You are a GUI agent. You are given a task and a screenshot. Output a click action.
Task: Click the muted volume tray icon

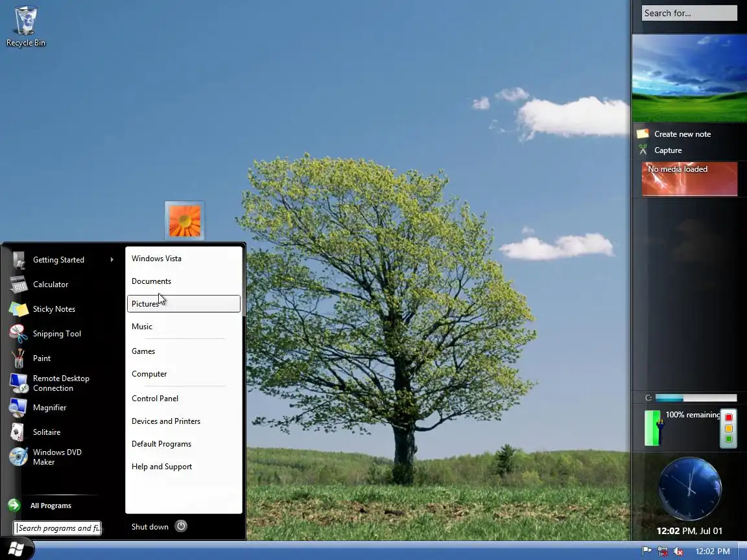pyautogui.click(x=678, y=551)
